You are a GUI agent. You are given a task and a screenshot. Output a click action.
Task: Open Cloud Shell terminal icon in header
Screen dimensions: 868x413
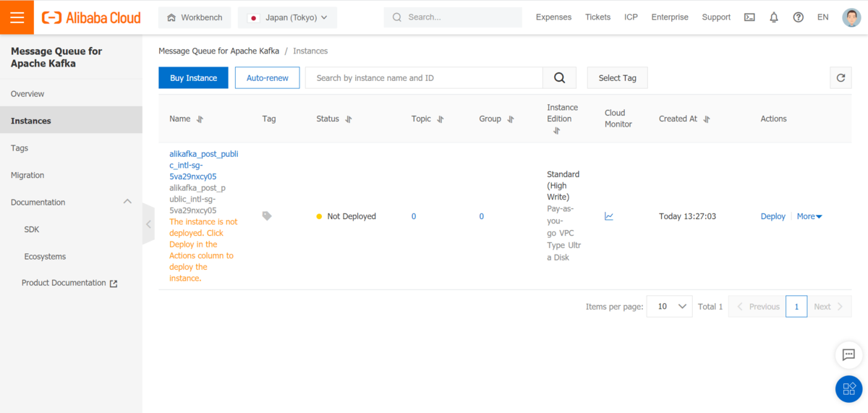click(x=750, y=17)
